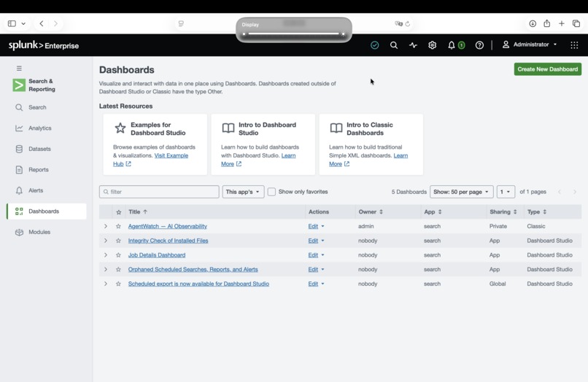The height and width of the screenshot is (382, 588).
Task: Sort table by Title column
Action: coord(138,212)
